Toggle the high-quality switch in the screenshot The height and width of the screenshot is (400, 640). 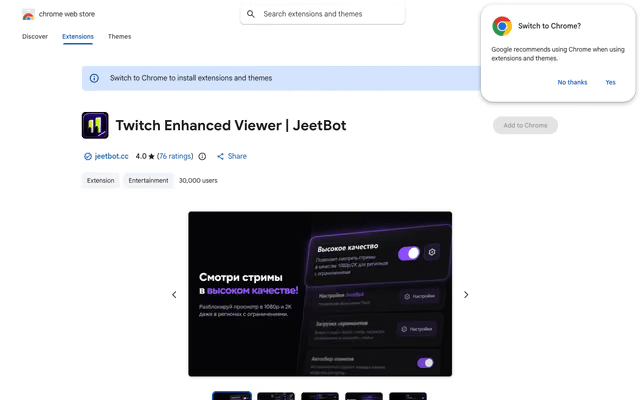pyautogui.click(x=409, y=253)
